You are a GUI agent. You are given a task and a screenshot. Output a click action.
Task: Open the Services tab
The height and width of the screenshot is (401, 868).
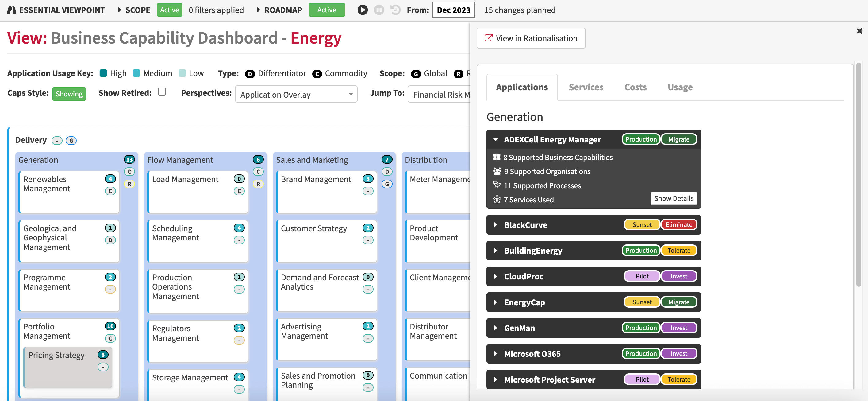tap(586, 87)
